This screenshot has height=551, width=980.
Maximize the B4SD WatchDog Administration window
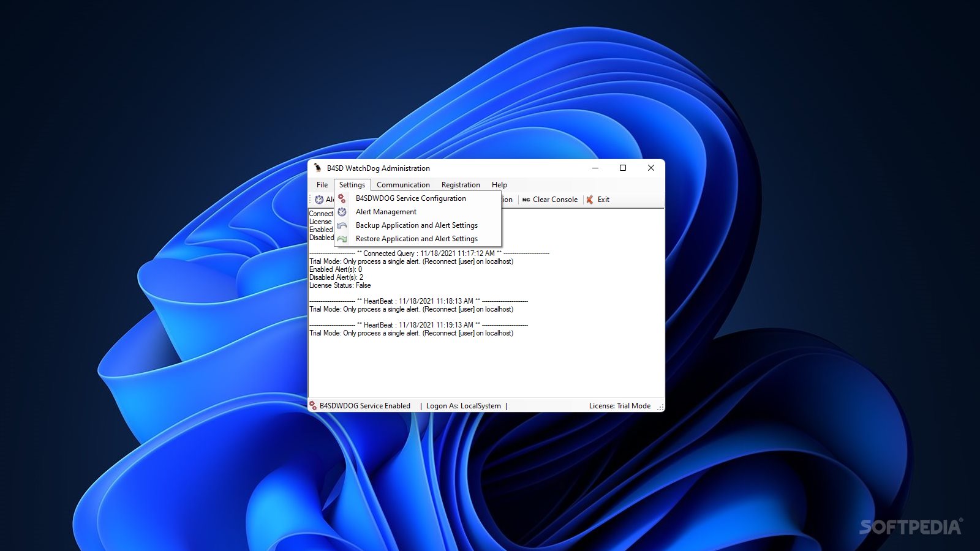pyautogui.click(x=623, y=168)
